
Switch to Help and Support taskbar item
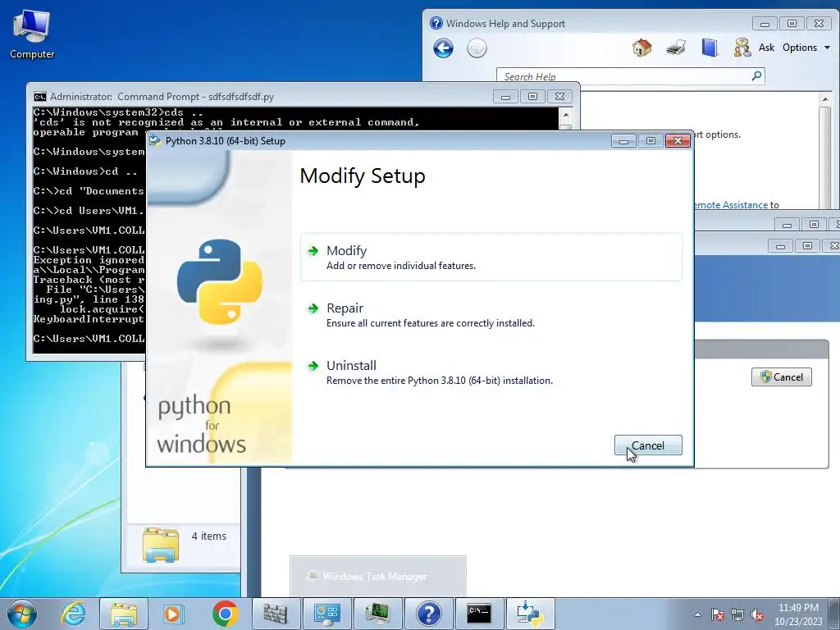pos(428,614)
